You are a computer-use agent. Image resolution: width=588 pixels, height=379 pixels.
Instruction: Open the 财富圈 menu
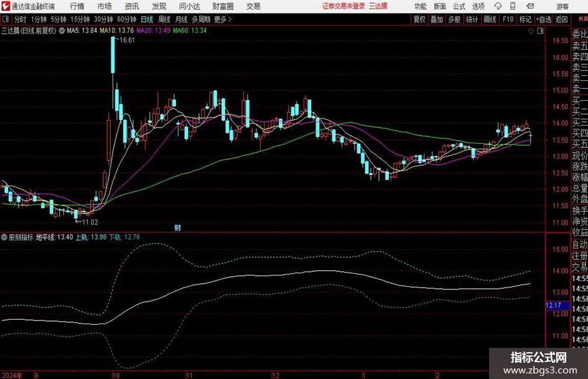click(223, 6)
